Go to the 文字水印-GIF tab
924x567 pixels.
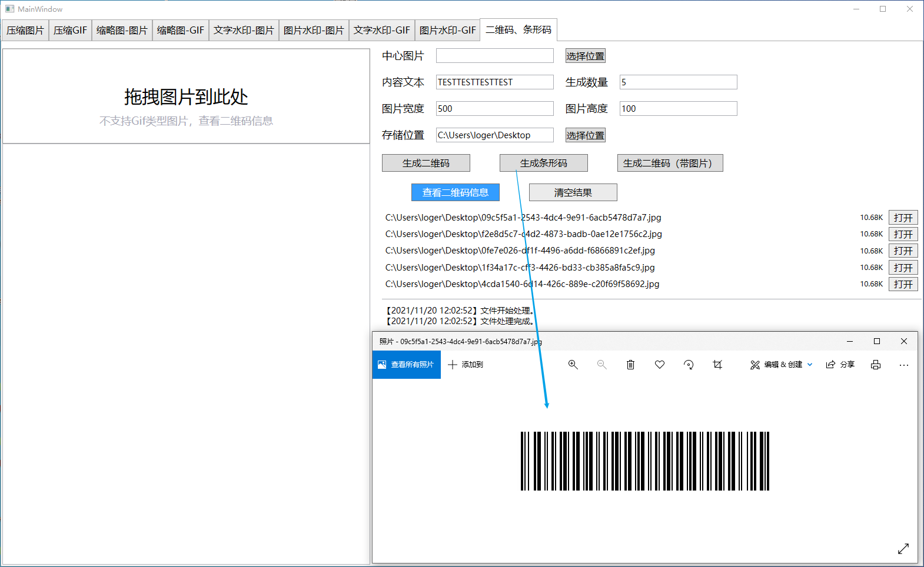[x=382, y=30]
